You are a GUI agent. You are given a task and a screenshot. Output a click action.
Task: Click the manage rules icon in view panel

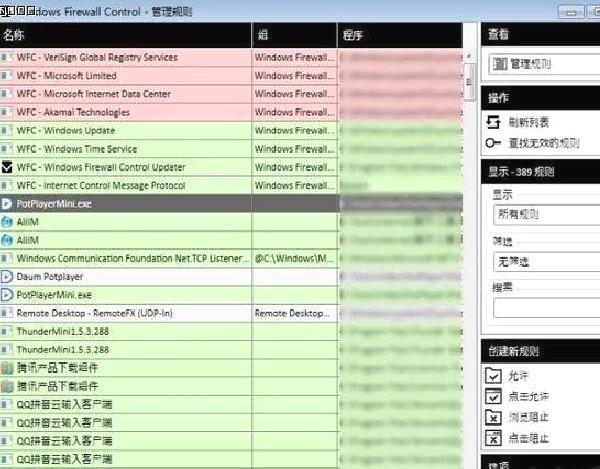[x=500, y=64]
